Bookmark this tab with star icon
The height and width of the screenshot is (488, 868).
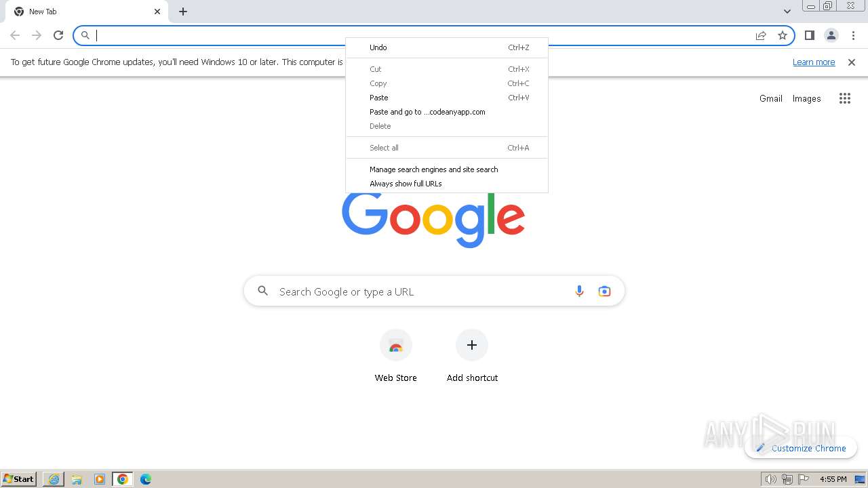coord(783,35)
